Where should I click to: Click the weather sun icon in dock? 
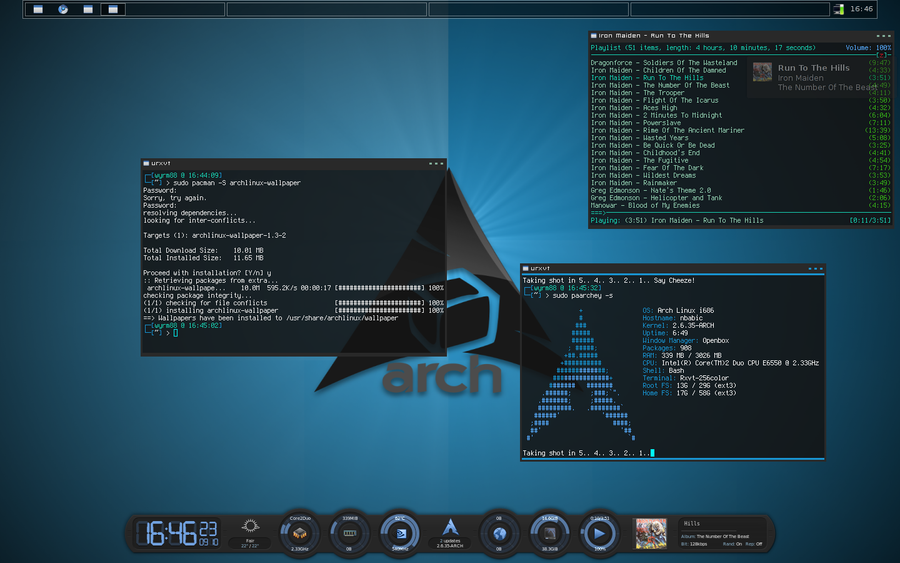pos(250,527)
